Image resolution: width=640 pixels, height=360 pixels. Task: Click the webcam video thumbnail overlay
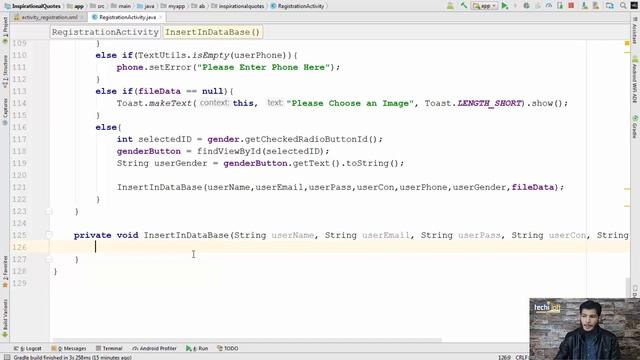point(584,329)
